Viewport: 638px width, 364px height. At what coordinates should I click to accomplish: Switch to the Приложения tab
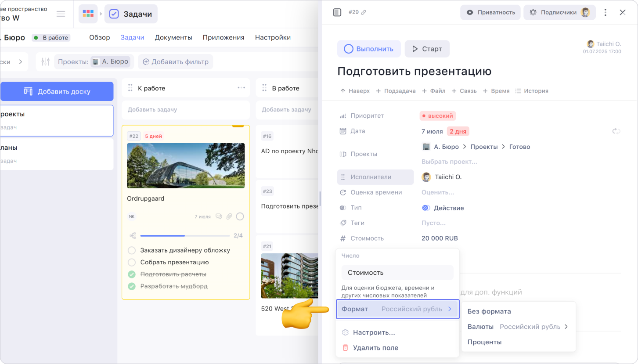coord(223,37)
